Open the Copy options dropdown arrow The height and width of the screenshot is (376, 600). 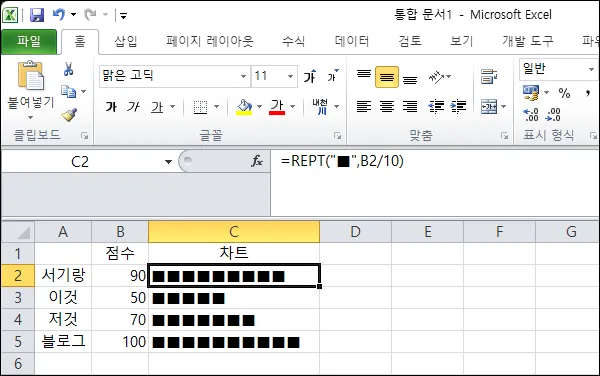(x=83, y=92)
